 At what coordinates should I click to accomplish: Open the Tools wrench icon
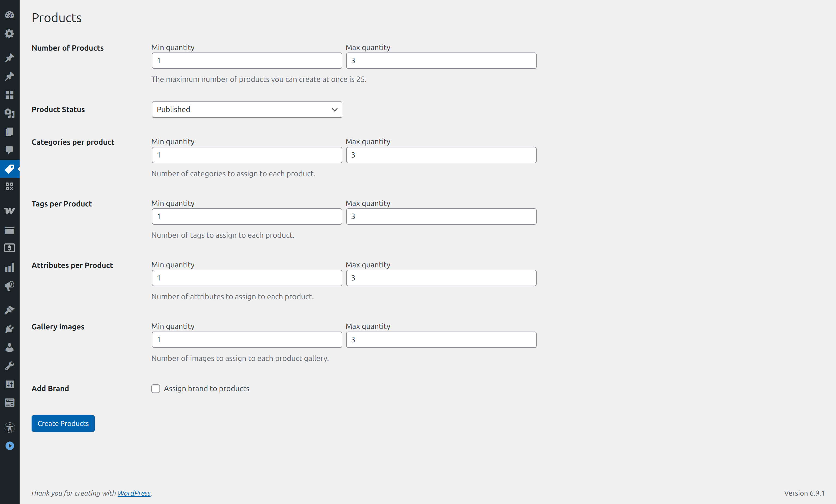click(x=10, y=366)
